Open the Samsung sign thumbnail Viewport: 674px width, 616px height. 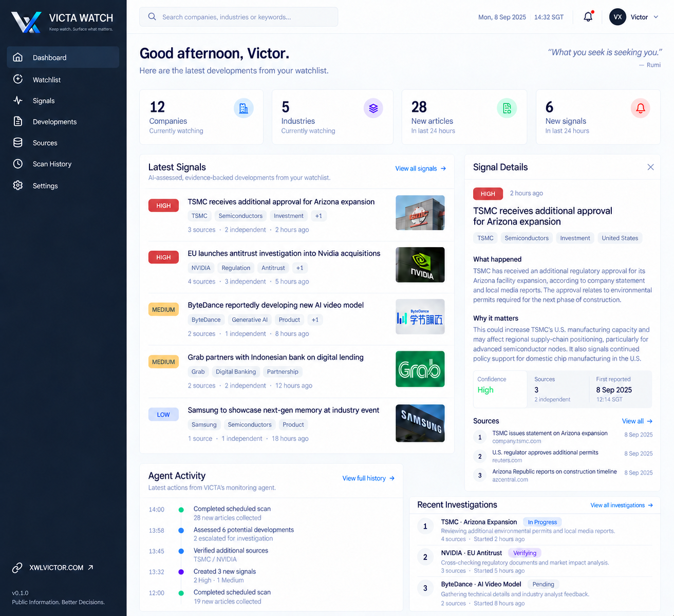(x=420, y=423)
